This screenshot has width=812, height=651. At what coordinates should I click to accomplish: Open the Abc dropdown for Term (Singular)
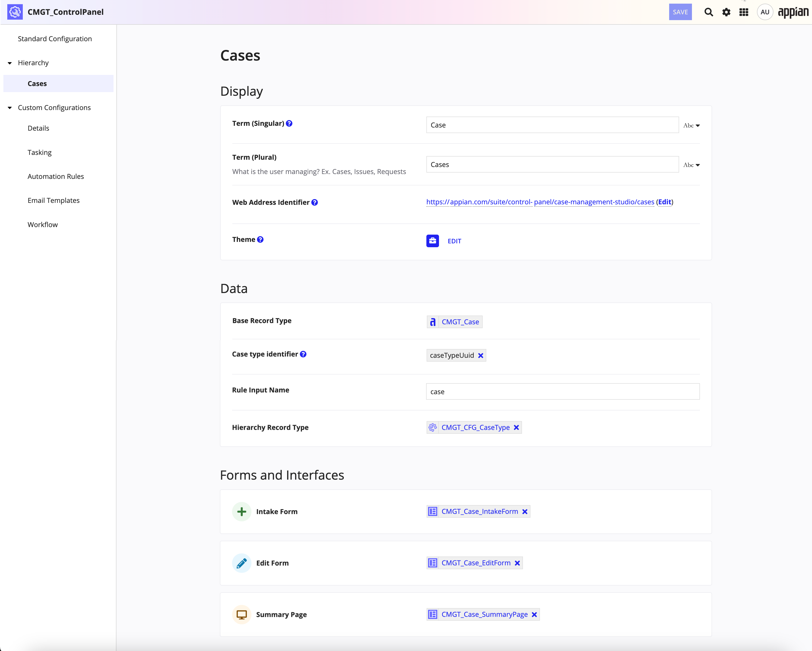pyautogui.click(x=691, y=125)
